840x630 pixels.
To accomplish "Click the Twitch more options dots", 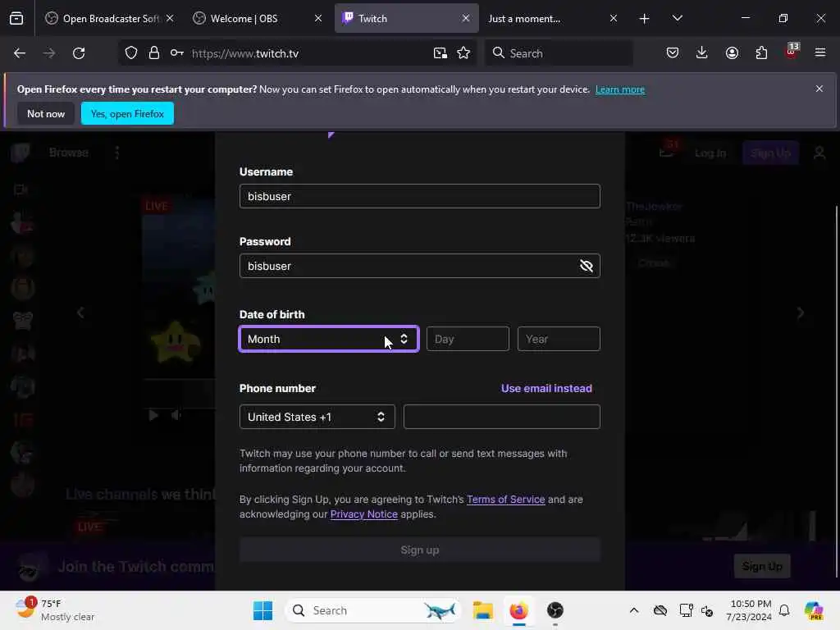I will point(116,153).
